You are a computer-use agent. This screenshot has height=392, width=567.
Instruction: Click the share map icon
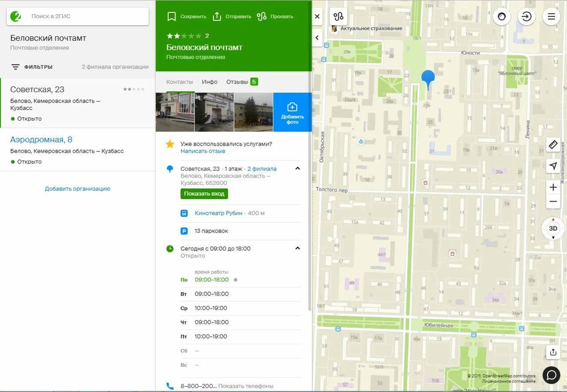(x=553, y=352)
